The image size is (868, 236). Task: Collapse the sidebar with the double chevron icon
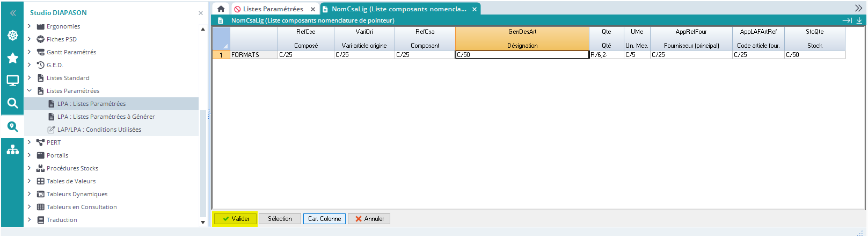(13, 13)
